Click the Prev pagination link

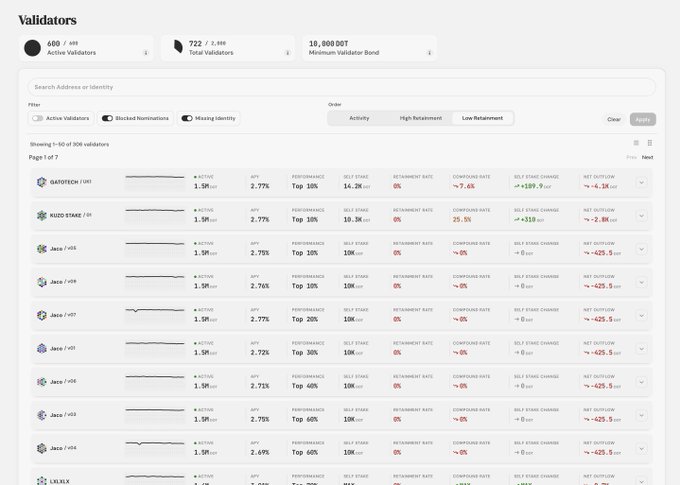click(631, 157)
